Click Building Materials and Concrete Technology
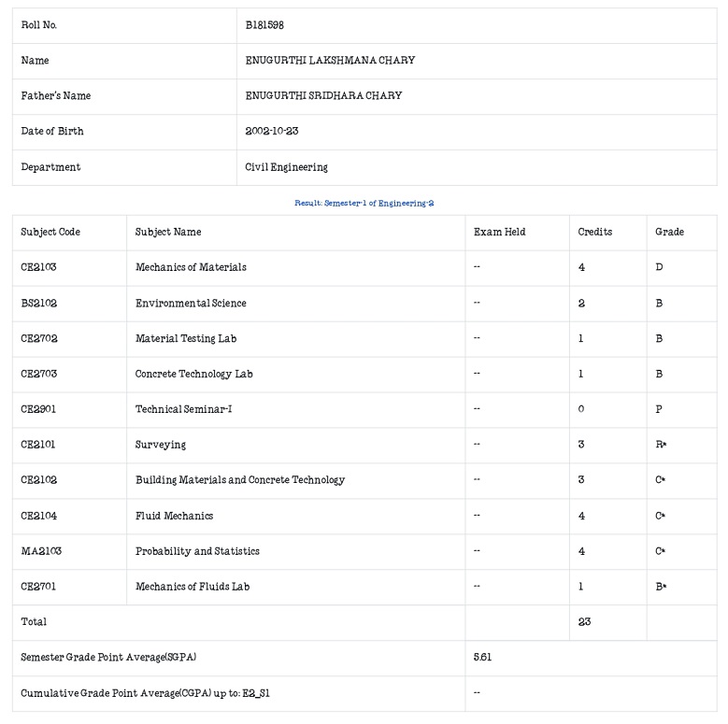The image size is (728, 724). click(x=240, y=480)
